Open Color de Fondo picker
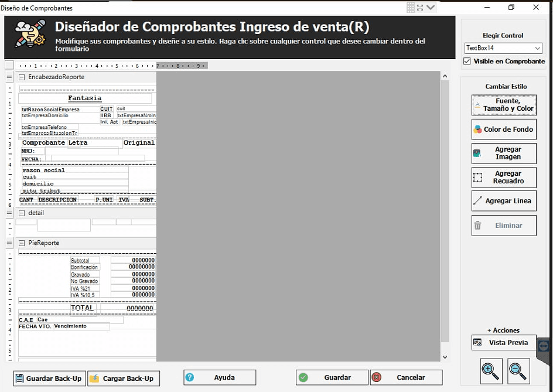 pyautogui.click(x=503, y=129)
